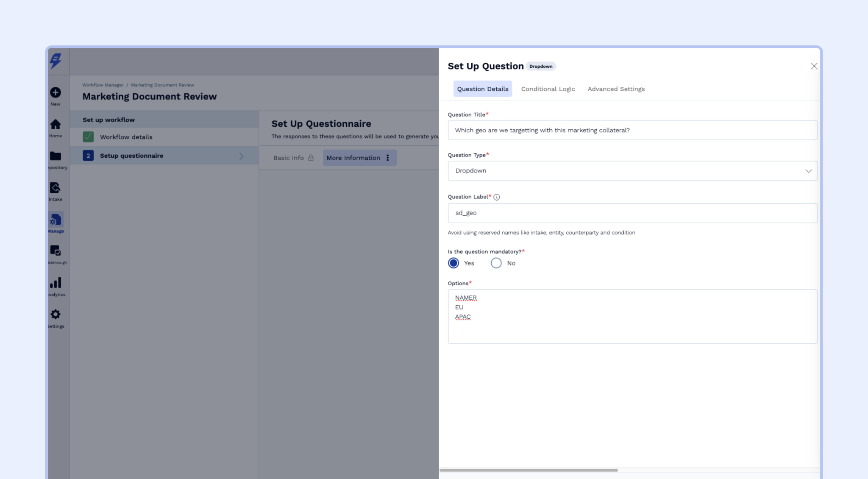Screen dimensions: 868x479
Task: Open the Home icon in sidebar
Action: 56,124
